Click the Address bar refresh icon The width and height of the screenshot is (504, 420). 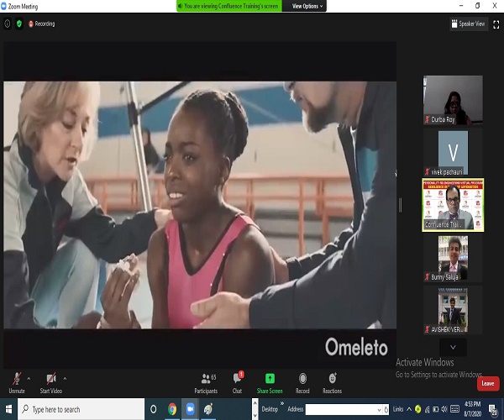coord(386,410)
